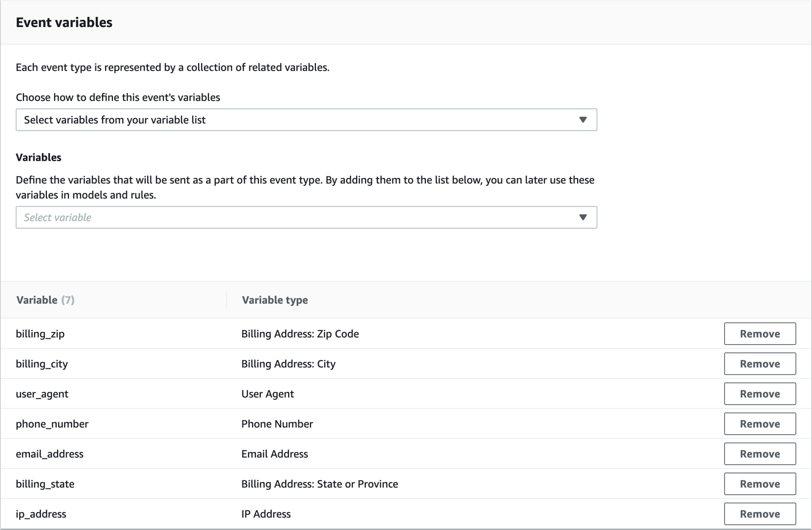Click 'Billing Address: State or Province' type cell
Viewport: 812px width, 530px height.
coord(319,484)
